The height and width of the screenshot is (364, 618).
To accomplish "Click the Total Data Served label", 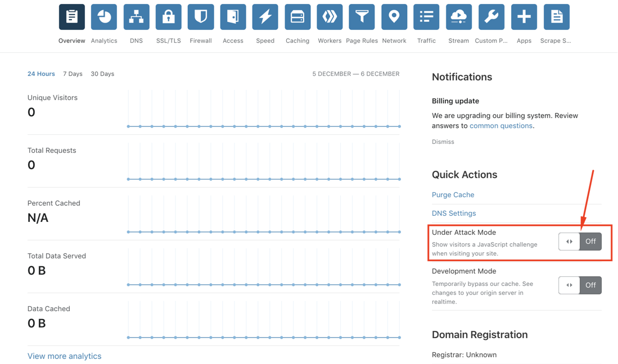I will [56, 256].
